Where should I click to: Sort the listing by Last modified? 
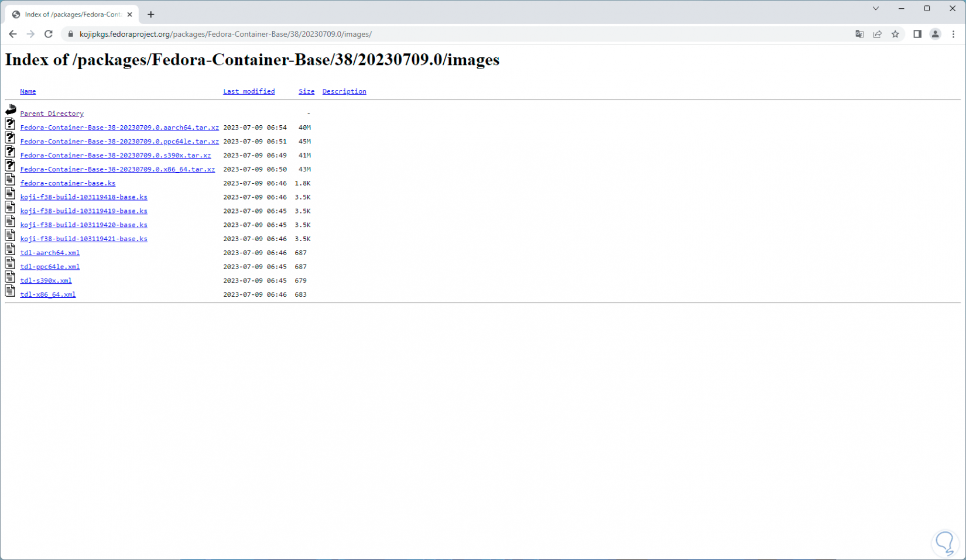coord(249,91)
